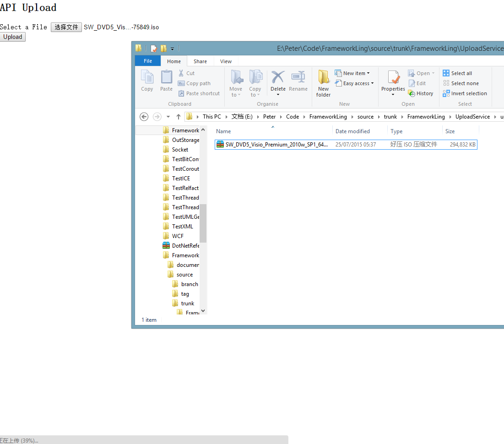Navigate to the Peter breadcrumb
The height and width of the screenshot is (444, 504).
[x=269, y=117]
